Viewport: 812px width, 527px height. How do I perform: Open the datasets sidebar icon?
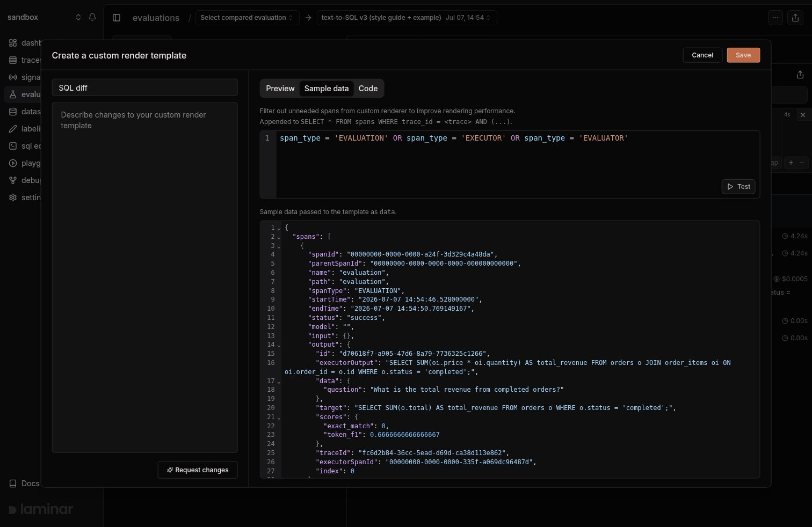(13, 112)
